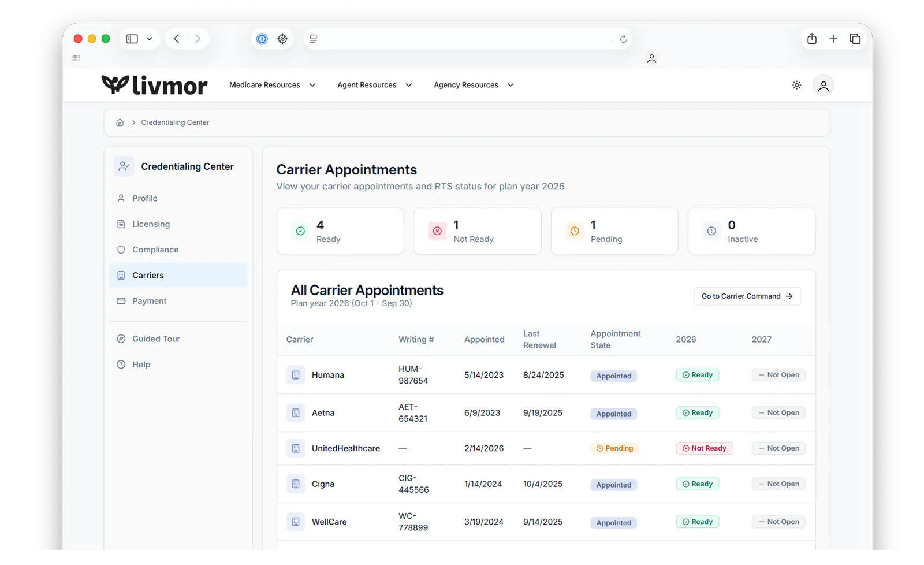Open the sidebar dropdown chevron in Safari toolbar

coord(150,39)
